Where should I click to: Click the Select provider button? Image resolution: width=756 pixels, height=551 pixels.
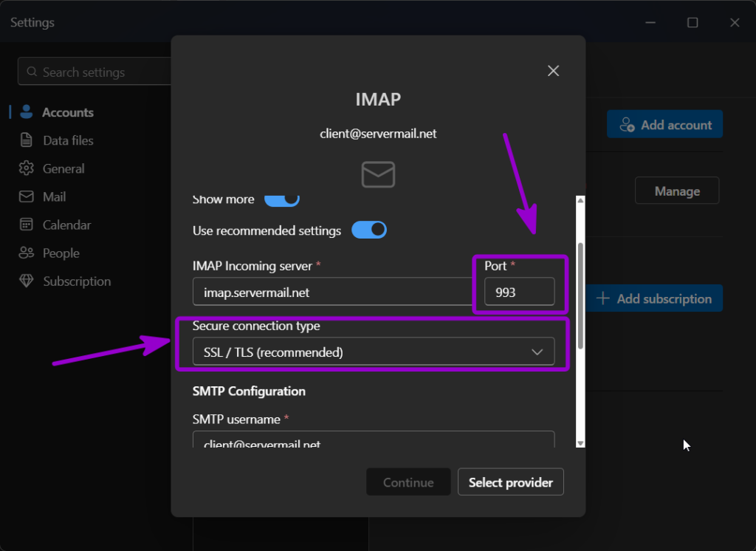[x=511, y=482]
